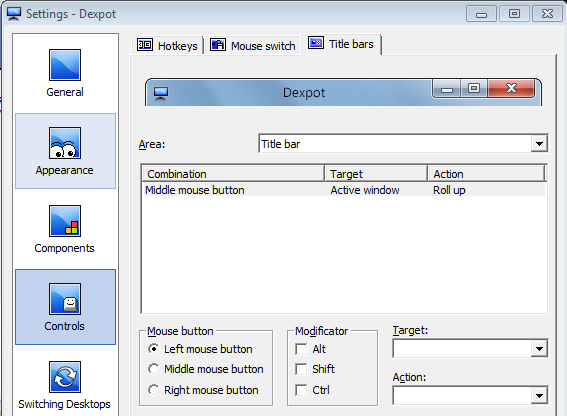
Task: Open the General settings icon
Action: point(65,65)
